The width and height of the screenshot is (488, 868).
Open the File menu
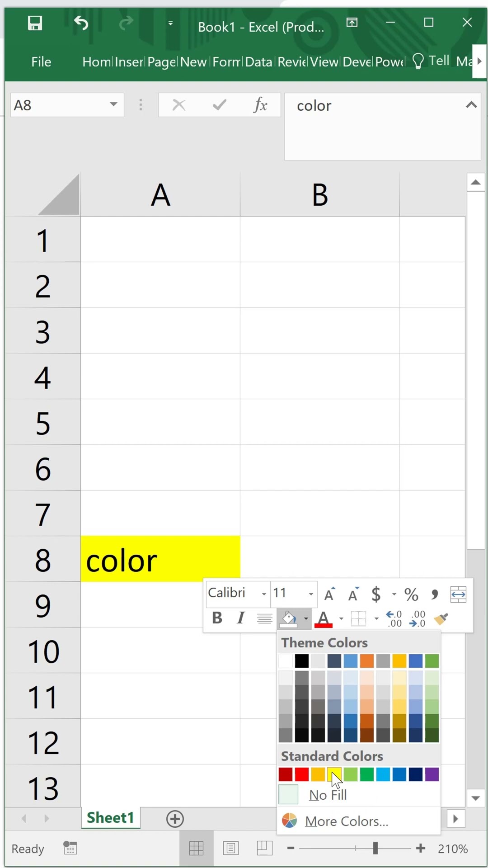(x=41, y=62)
